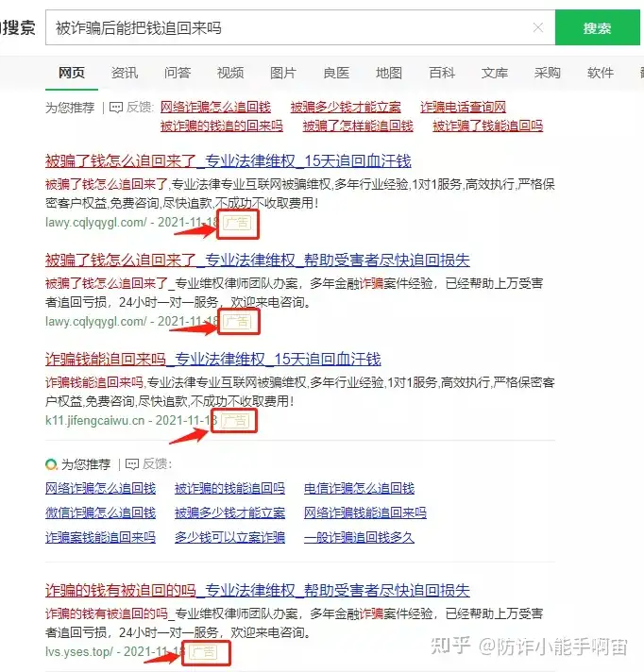Open suggestion 被诈骗的钱追的回来吗
Image resolution: width=644 pixels, height=672 pixels.
pos(222,126)
